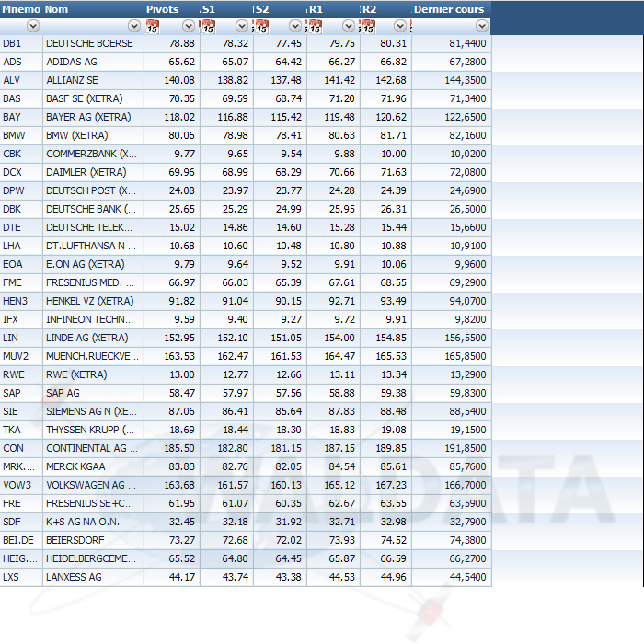Select the BMW mnemo cell

[21, 135]
